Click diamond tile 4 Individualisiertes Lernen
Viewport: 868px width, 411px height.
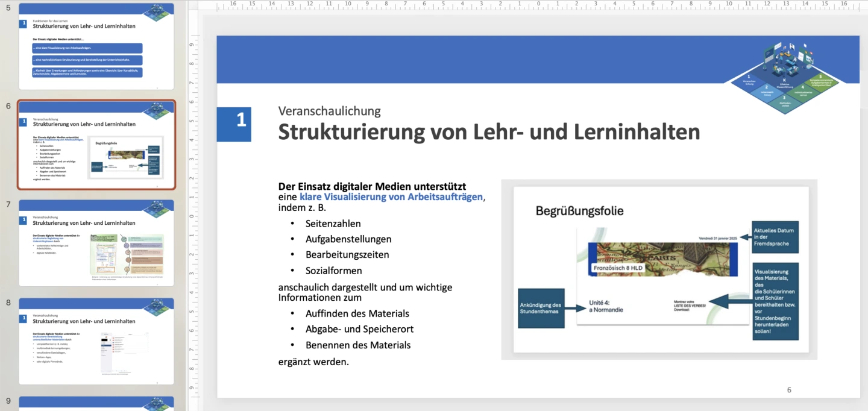tap(802, 92)
